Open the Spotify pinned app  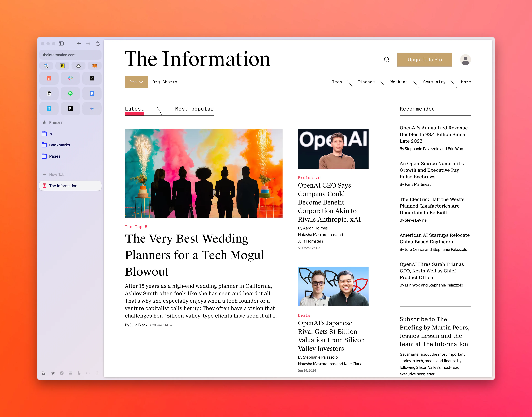70,94
